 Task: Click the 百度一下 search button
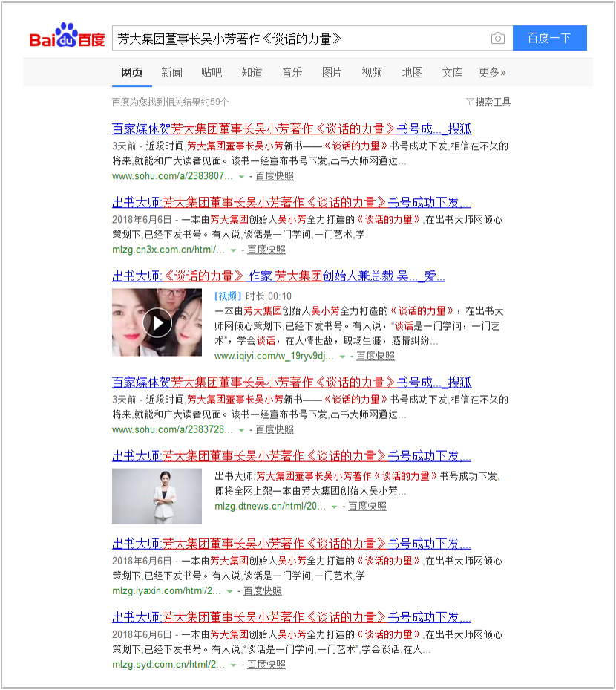(549, 39)
